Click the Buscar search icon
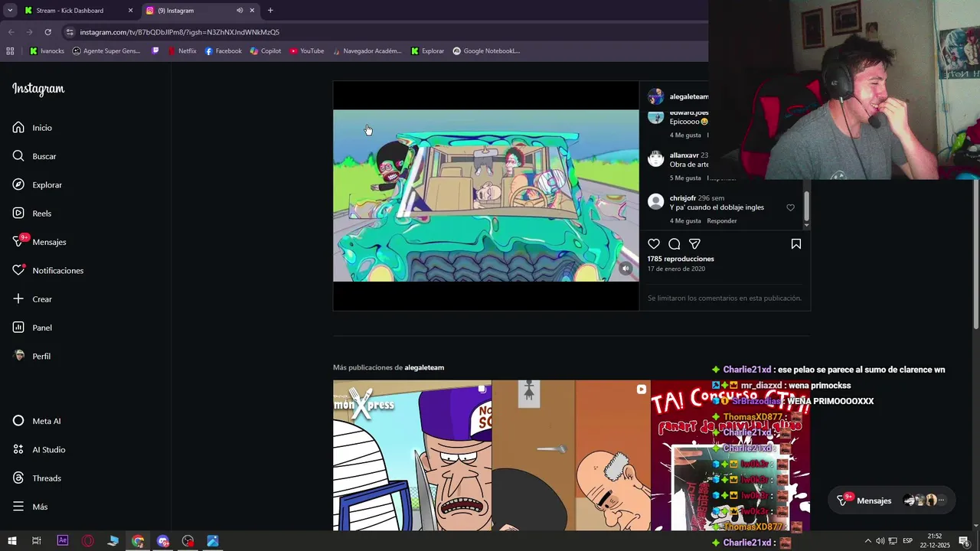The width and height of the screenshot is (980, 551). tap(18, 156)
